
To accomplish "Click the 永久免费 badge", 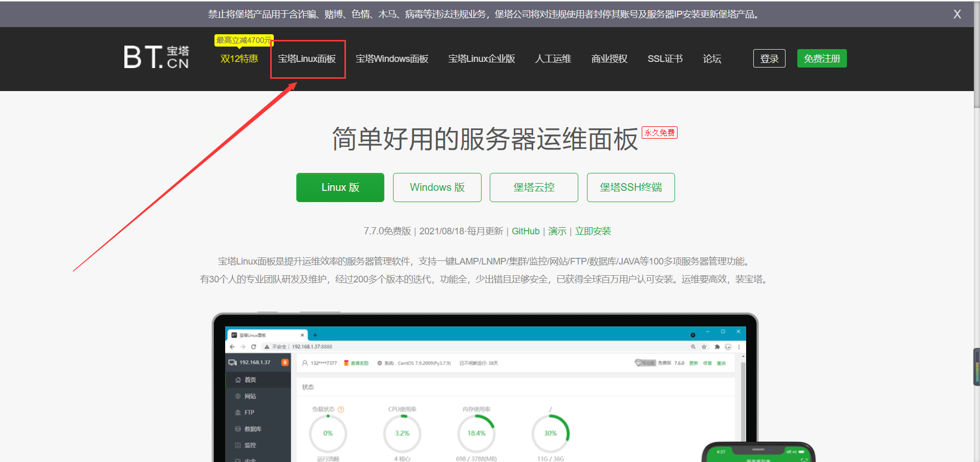I will tap(660, 133).
